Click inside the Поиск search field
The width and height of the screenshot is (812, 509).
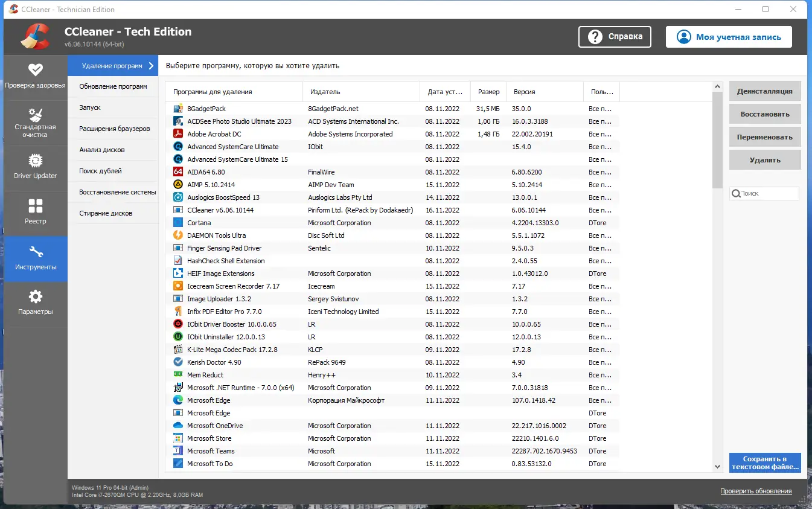[767, 193]
